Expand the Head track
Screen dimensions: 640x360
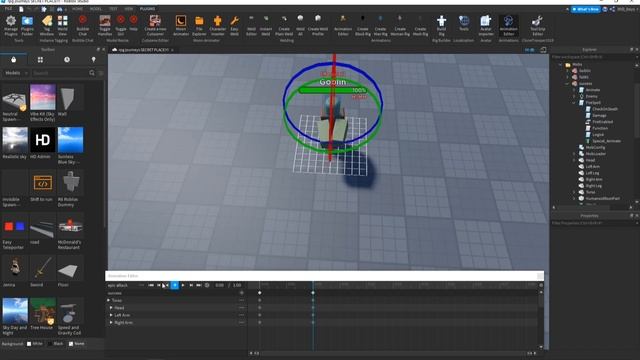[111, 308]
